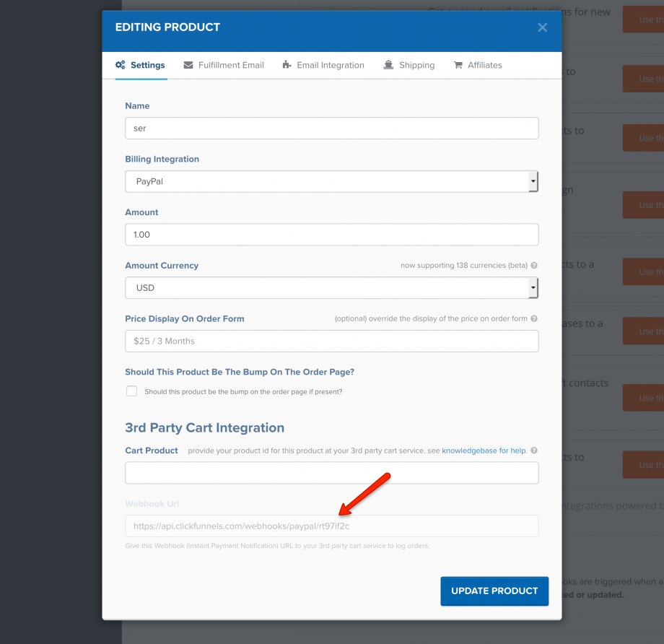
Task: Click help icon beside price override note
Action: [534, 319]
